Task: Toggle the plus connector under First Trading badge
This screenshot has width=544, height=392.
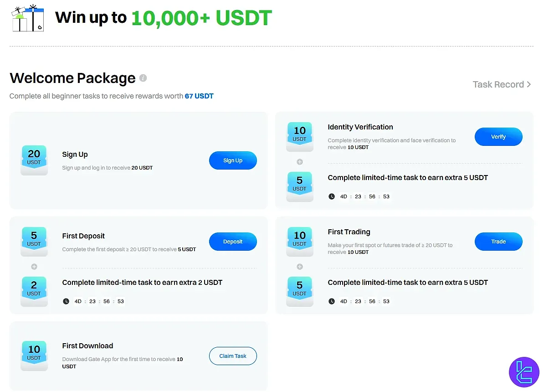Action: coord(300,266)
